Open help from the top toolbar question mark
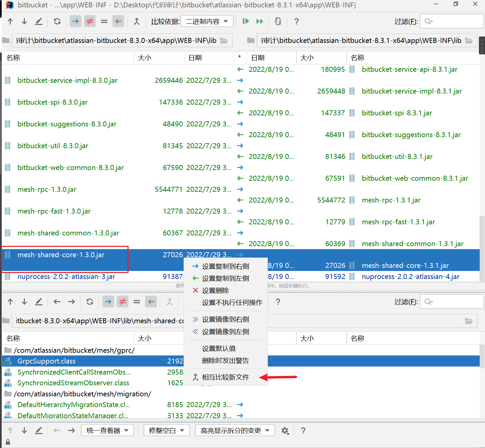 point(296,21)
